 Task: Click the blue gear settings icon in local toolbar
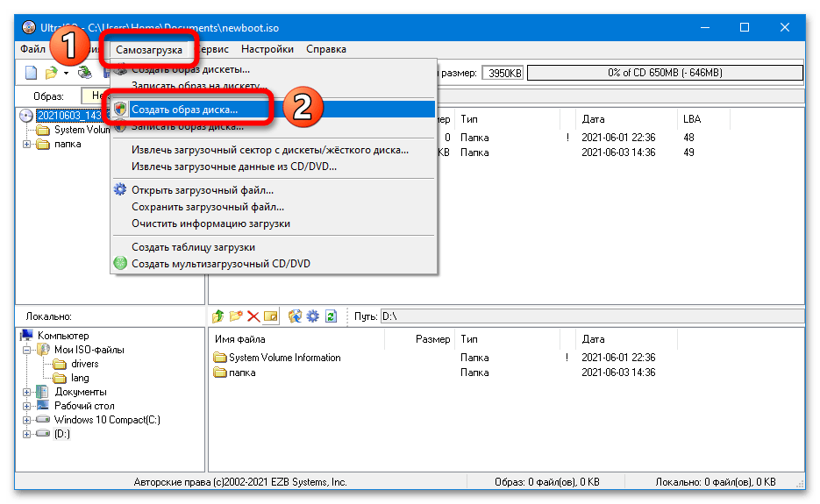tap(313, 316)
